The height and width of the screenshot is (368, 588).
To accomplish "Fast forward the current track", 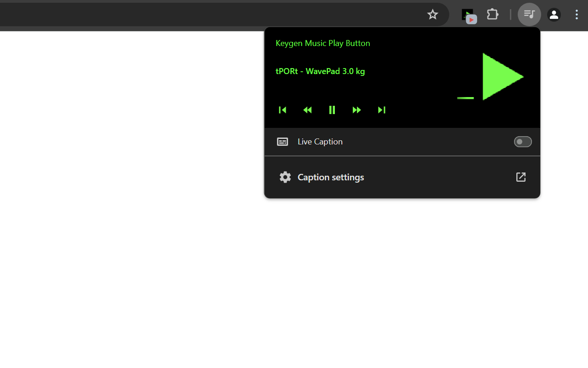I will coord(357,110).
